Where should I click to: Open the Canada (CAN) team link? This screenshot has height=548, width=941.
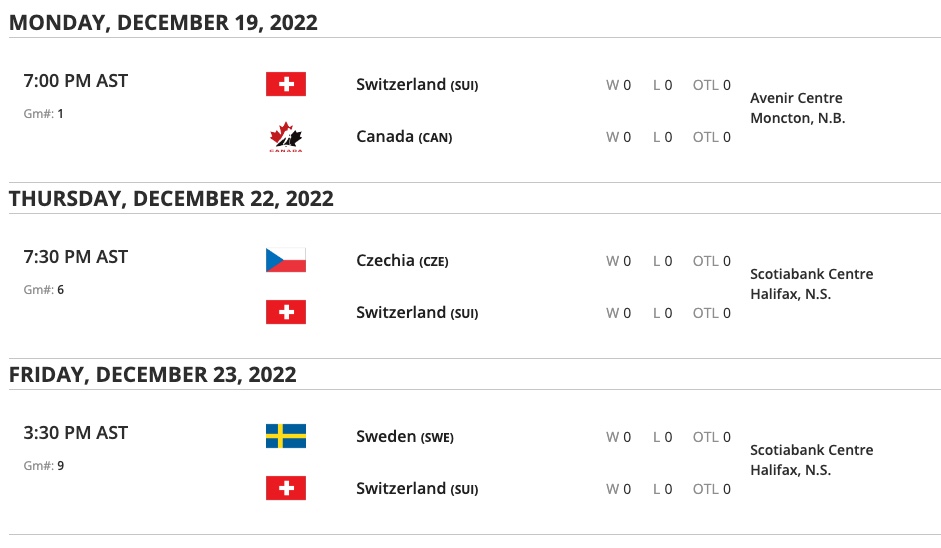click(404, 137)
